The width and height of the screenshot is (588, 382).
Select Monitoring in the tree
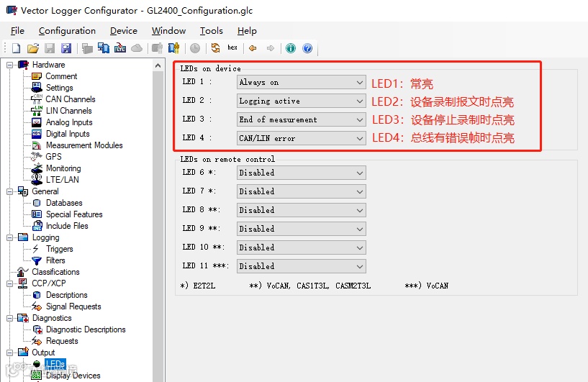pyautogui.click(x=63, y=168)
